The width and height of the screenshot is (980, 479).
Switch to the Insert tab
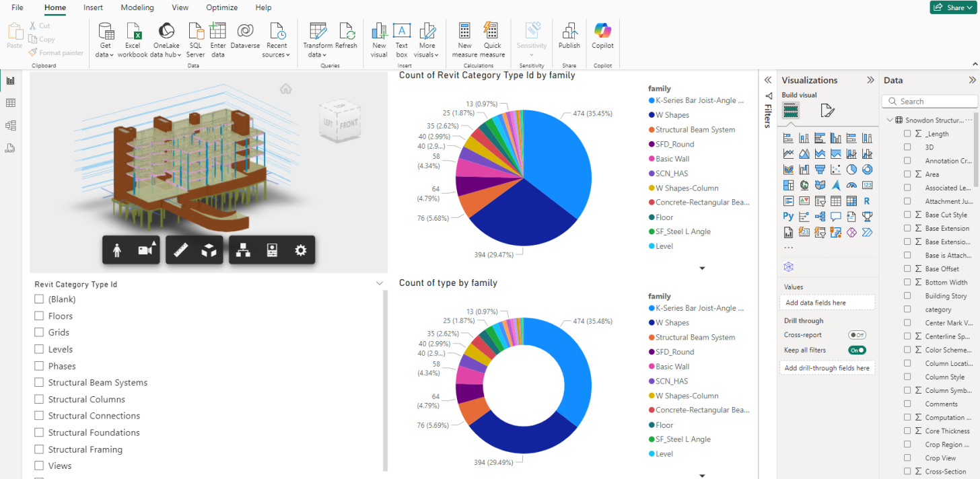coord(94,7)
